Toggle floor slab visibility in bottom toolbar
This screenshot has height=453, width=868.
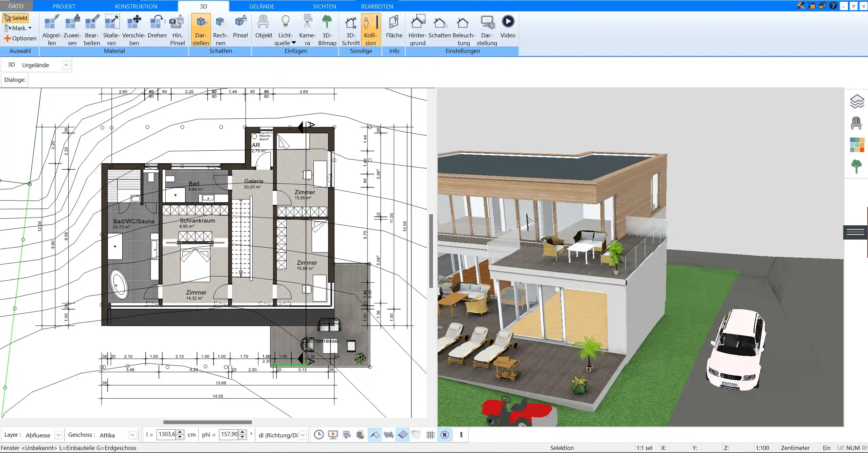tap(402, 435)
